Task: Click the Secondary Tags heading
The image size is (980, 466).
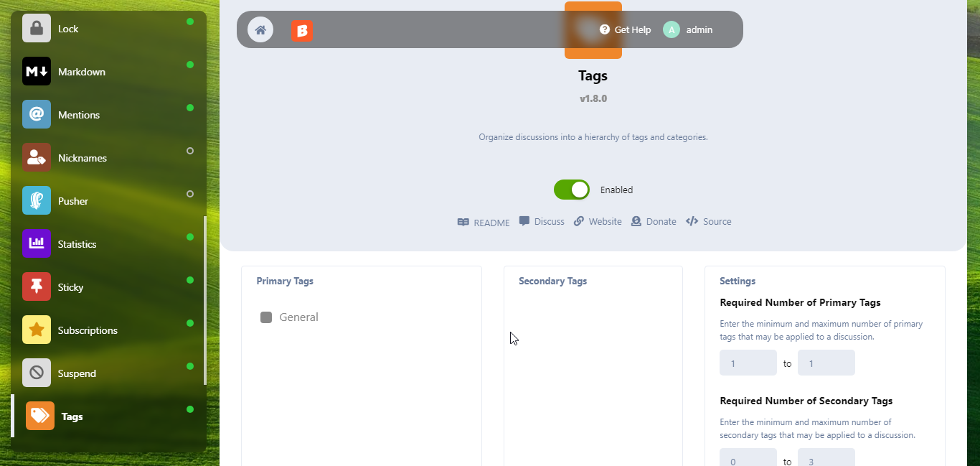Action: [x=552, y=281]
